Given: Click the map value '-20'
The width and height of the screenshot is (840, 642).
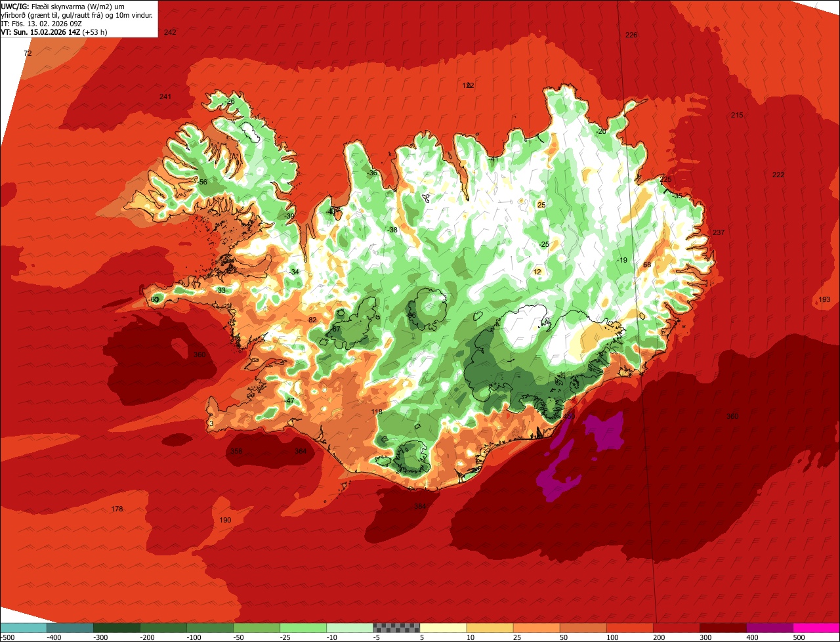Looking at the screenshot, I should (x=601, y=131).
